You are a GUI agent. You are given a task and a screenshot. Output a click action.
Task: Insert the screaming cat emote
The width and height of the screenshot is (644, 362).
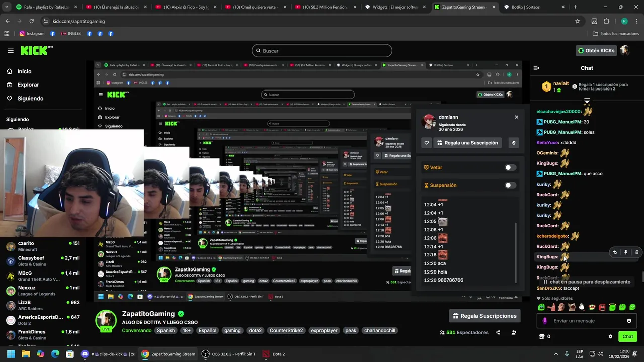click(x=572, y=307)
